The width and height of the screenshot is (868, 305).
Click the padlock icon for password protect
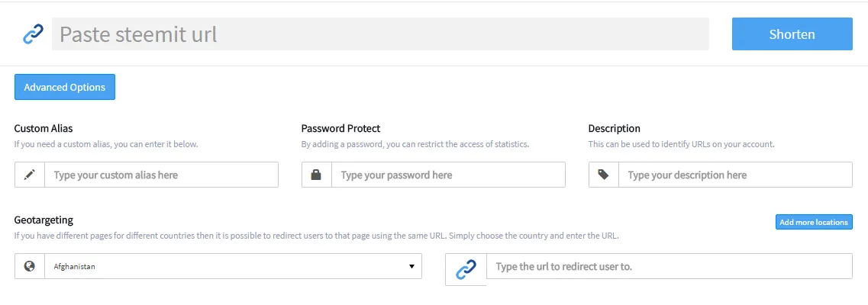[x=316, y=175]
